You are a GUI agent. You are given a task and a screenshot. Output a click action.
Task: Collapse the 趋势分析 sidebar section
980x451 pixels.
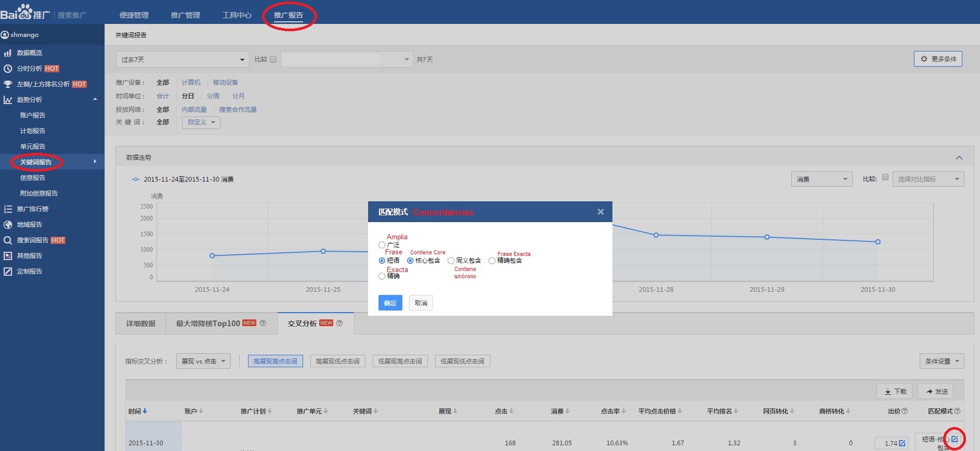click(x=95, y=99)
